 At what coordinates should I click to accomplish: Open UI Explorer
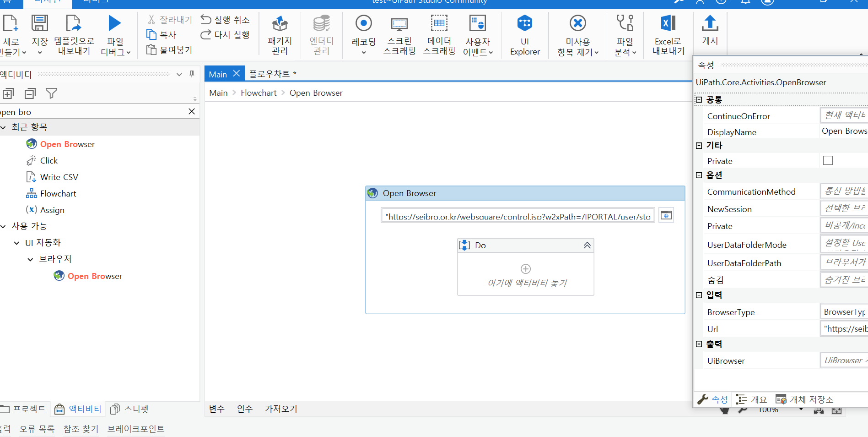(525, 34)
